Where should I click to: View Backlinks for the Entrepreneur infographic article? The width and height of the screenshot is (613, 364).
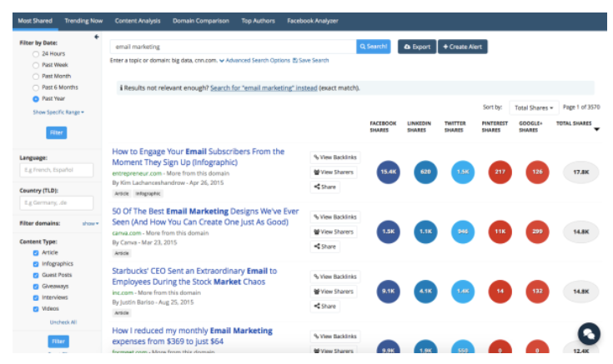335,157
